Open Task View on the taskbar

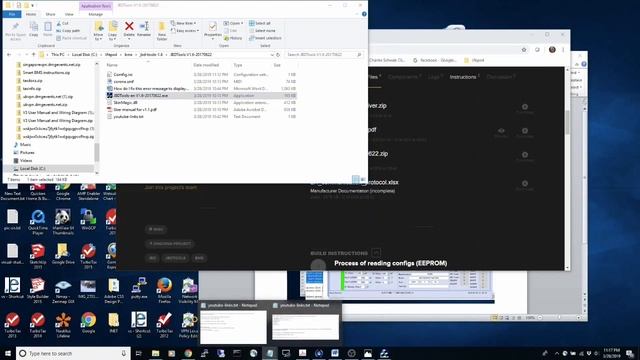139,353
